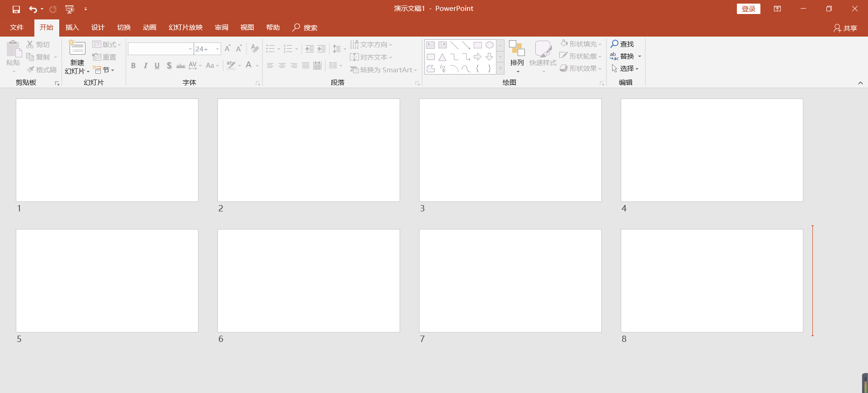Open the font size dropdown

pos(217,49)
